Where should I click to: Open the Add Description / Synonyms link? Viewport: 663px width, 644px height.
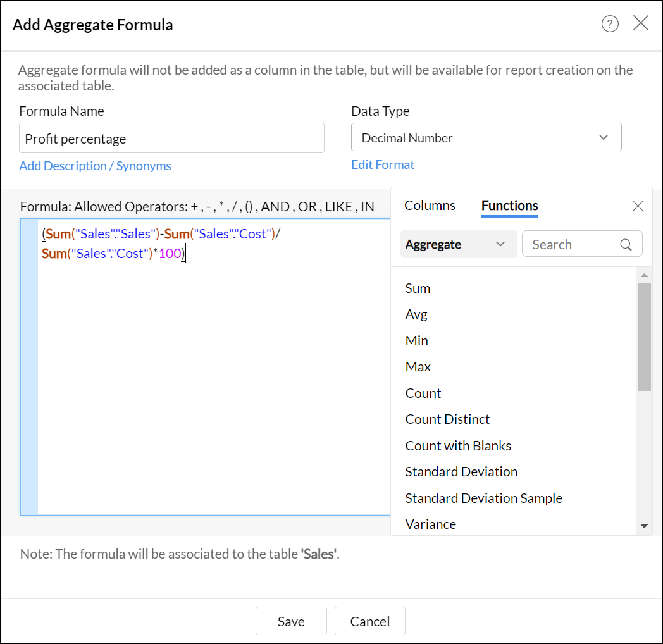(95, 166)
